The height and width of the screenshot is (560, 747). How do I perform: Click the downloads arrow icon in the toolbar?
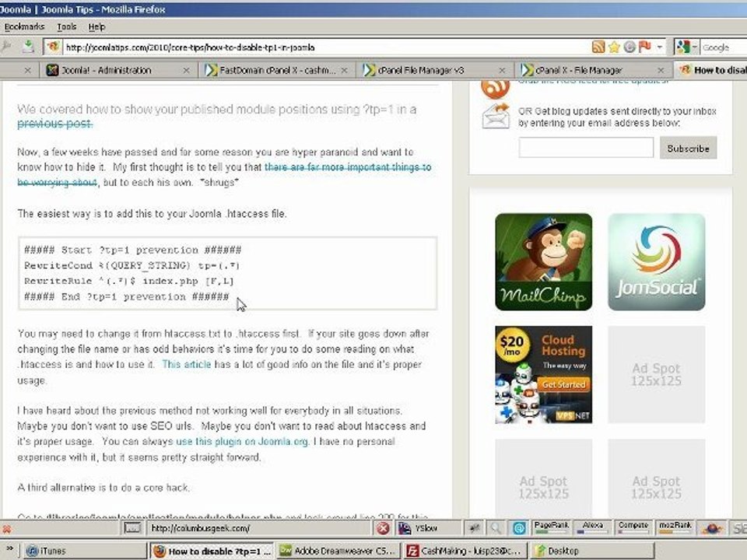29,46
